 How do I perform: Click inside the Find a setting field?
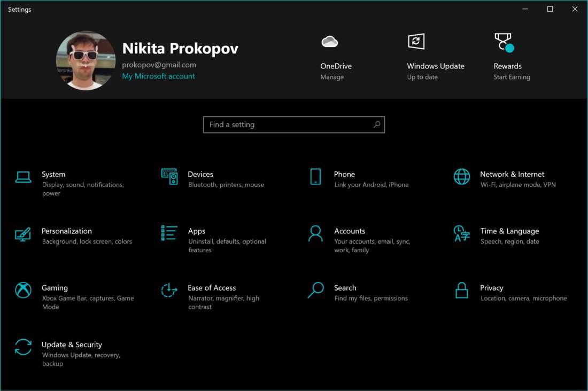click(x=289, y=124)
